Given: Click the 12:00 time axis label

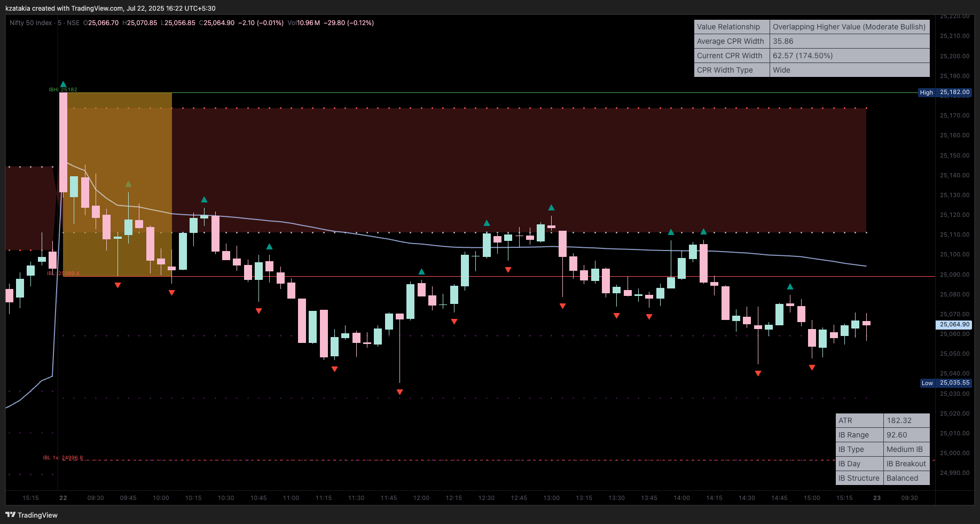Looking at the screenshot, I should [x=421, y=498].
